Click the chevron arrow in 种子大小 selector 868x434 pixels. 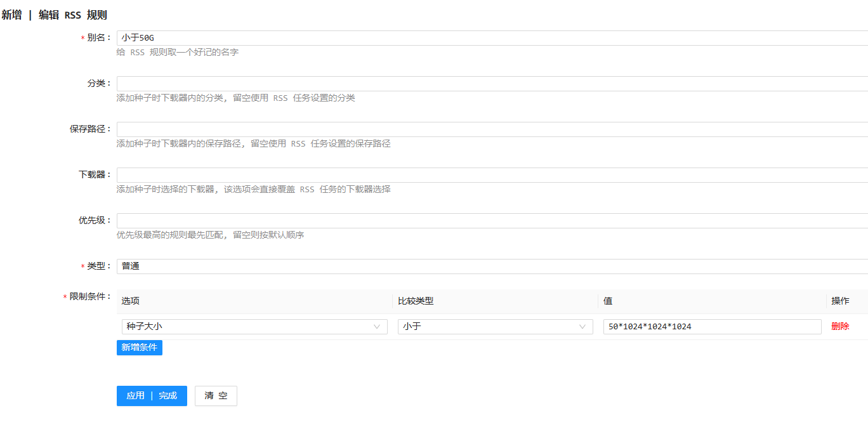[377, 327]
